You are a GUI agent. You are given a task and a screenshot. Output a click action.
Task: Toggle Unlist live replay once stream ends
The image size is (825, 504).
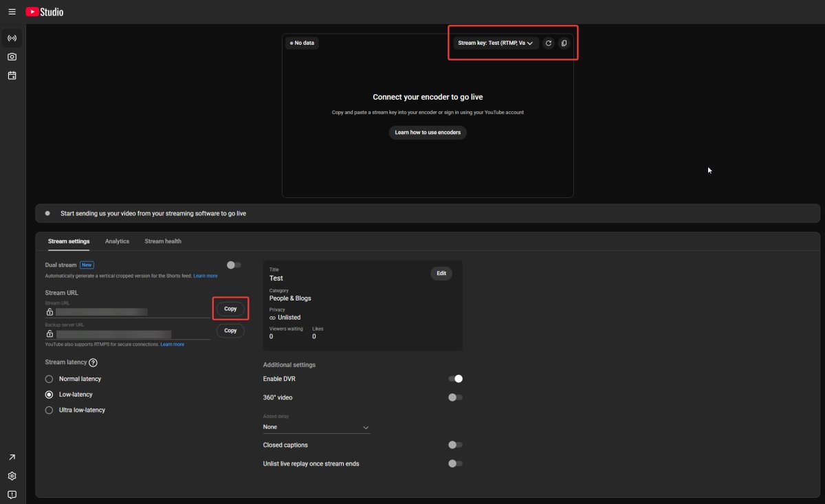pyautogui.click(x=455, y=463)
